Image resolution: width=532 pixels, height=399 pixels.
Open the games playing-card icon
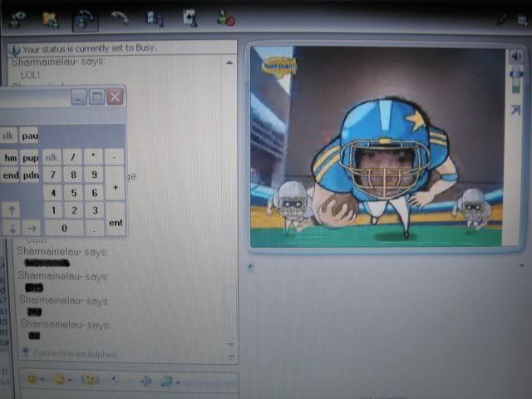tap(189, 17)
